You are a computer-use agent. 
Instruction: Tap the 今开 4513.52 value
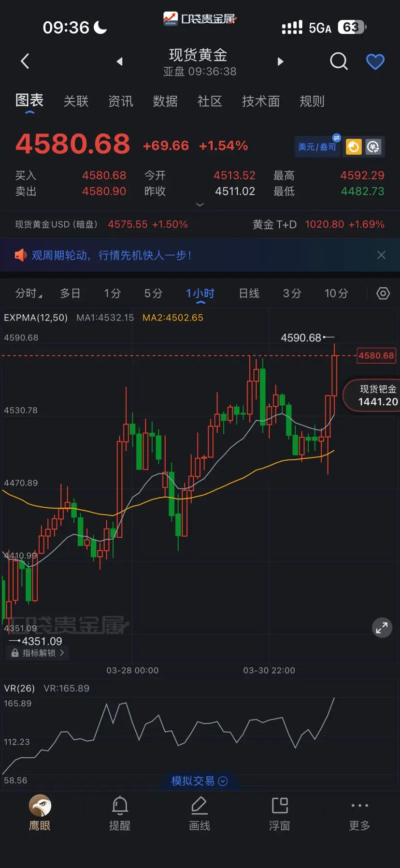(x=234, y=175)
